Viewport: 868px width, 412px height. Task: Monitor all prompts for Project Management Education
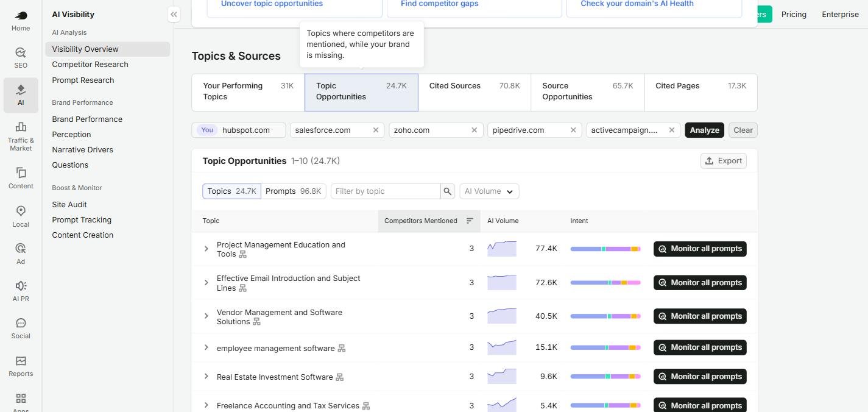(x=700, y=249)
